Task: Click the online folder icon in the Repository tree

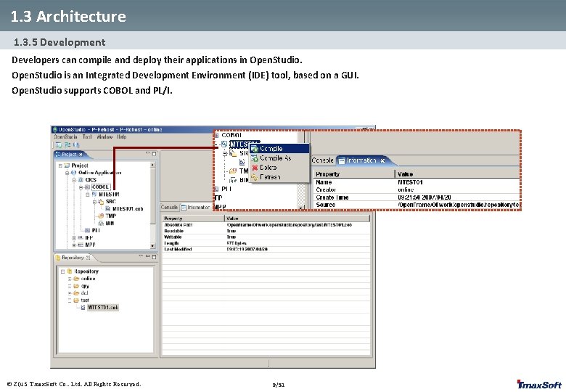Action: coord(76,279)
